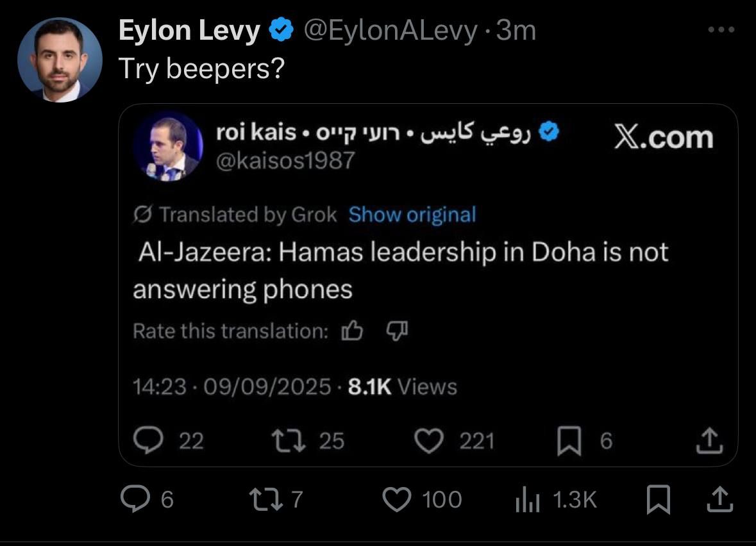Like Eylon Levy's tweet
756x546 pixels.
(x=396, y=499)
